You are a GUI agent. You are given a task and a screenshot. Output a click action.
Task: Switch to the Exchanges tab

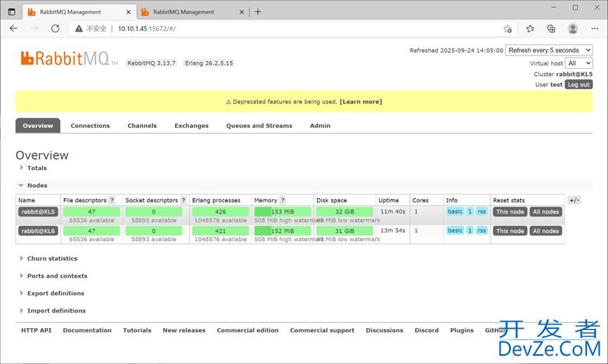[191, 126]
